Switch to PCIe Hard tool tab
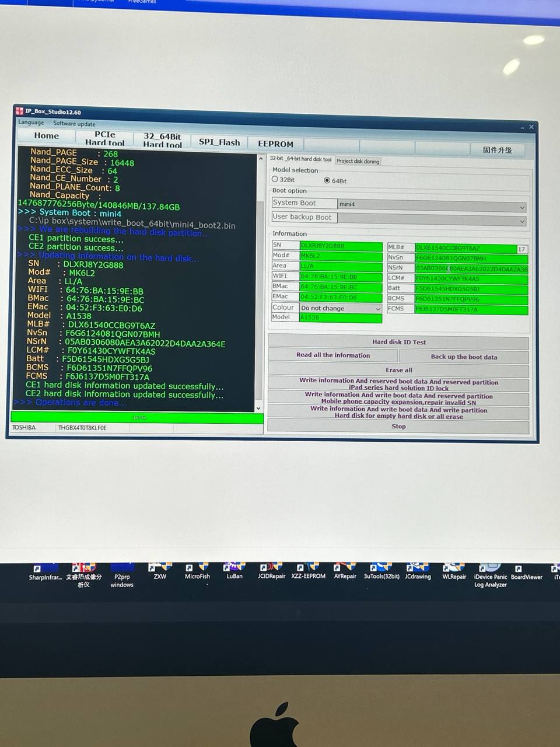 pyautogui.click(x=105, y=138)
